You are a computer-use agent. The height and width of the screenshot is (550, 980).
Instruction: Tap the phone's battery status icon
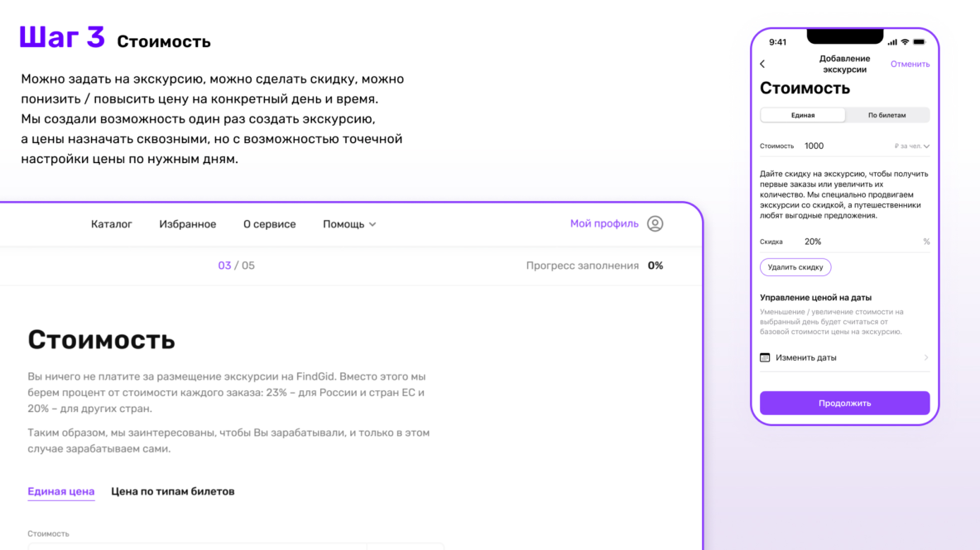919,42
